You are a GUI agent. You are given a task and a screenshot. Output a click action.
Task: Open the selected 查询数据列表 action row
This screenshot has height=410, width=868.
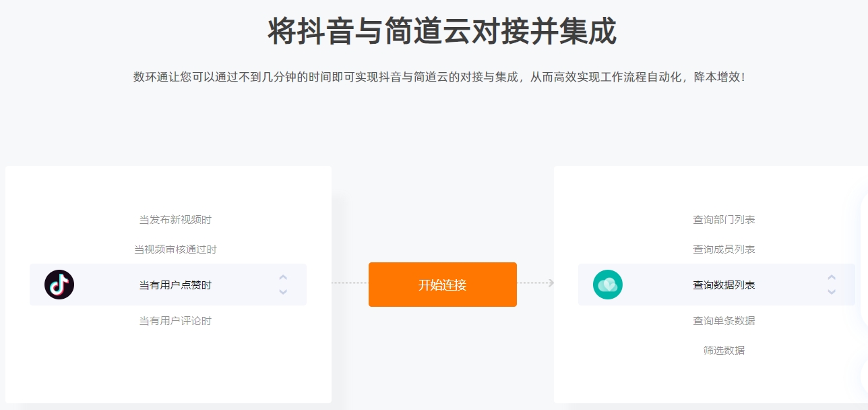716,285
